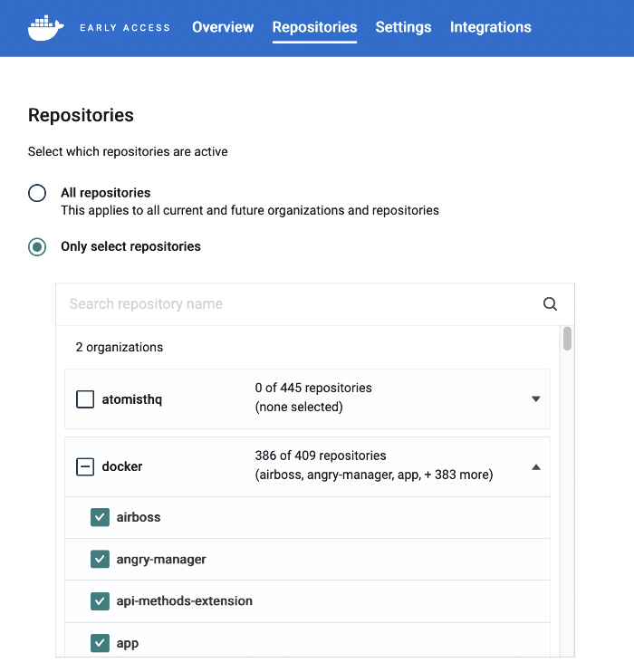This screenshot has height=672, width=634.
Task: Click the docker organization name
Action: pos(122,466)
